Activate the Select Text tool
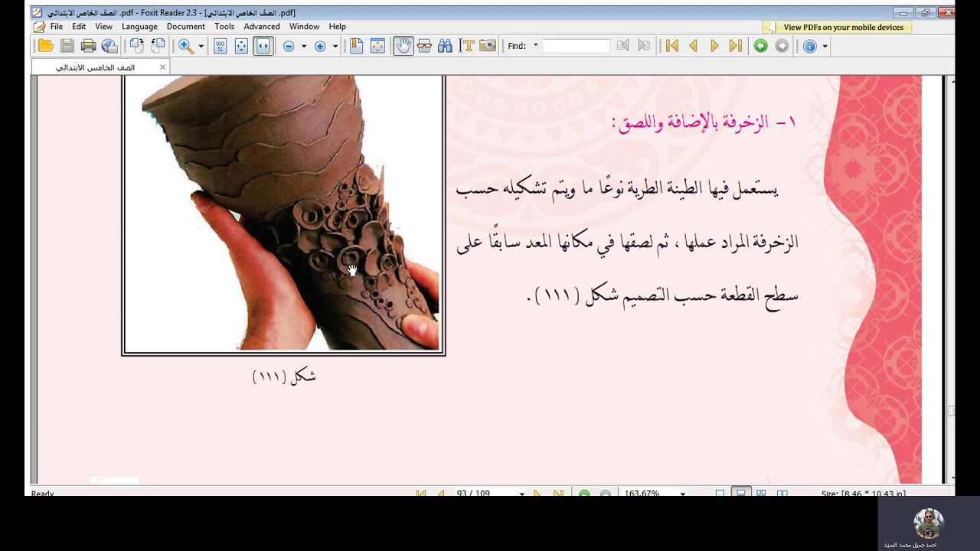The height and width of the screenshot is (551, 980). pos(468,46)
